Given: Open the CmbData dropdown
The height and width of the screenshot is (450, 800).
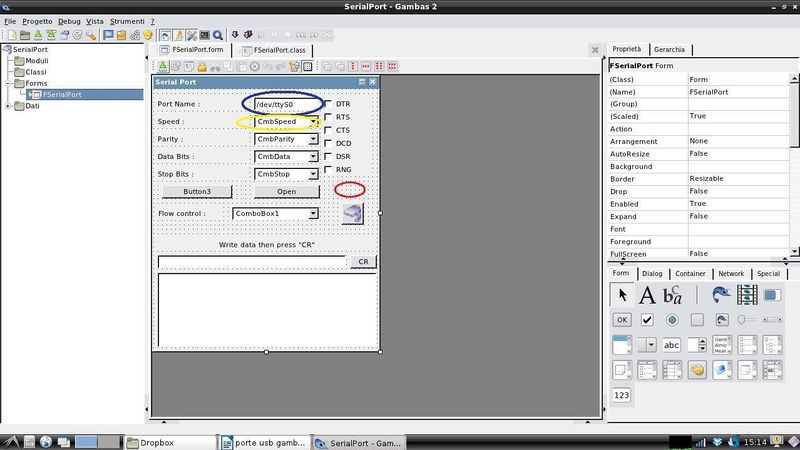Looking at the screenshot, I should pos(313,157).
